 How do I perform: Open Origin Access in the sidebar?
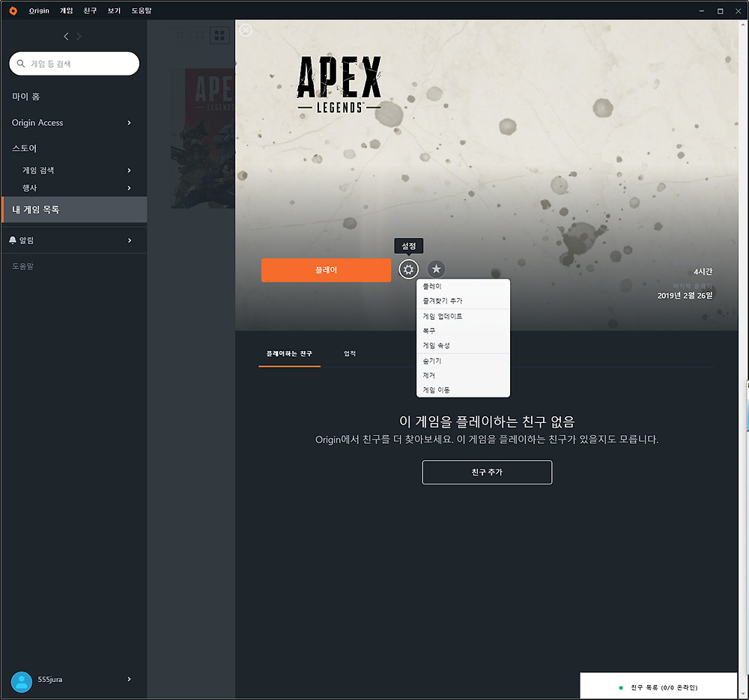[x=37, y=123]
